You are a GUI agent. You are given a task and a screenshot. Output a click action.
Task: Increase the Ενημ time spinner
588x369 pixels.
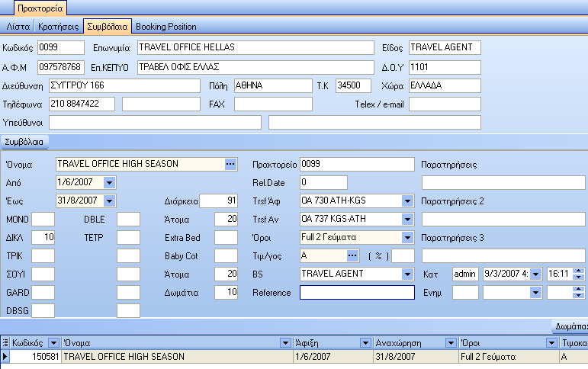[x=579, y=290]
